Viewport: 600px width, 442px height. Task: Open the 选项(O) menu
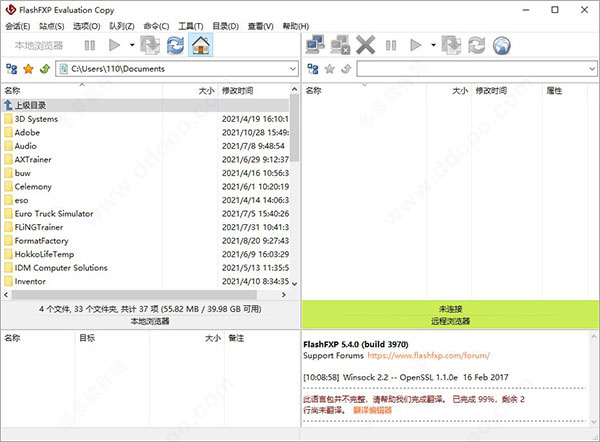coord(86,26)
